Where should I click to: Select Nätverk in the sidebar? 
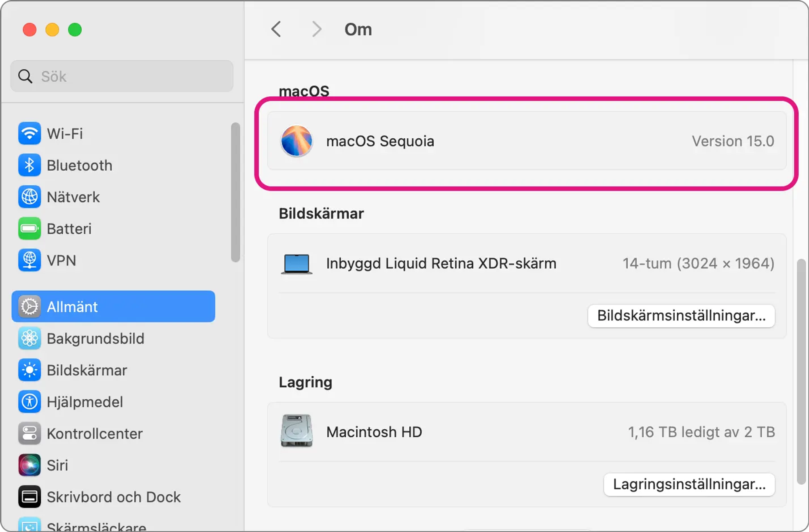point(73,197)
